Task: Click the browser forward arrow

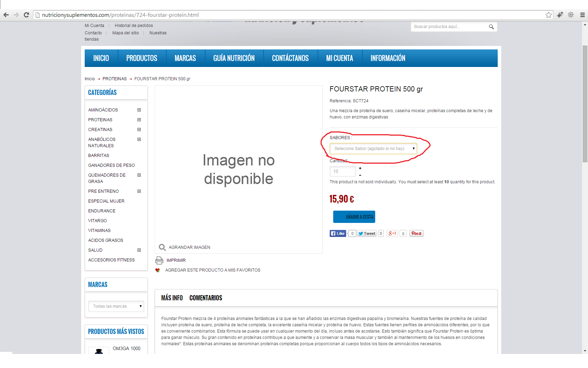Action: pyautogui.click(x=16, y=15)
